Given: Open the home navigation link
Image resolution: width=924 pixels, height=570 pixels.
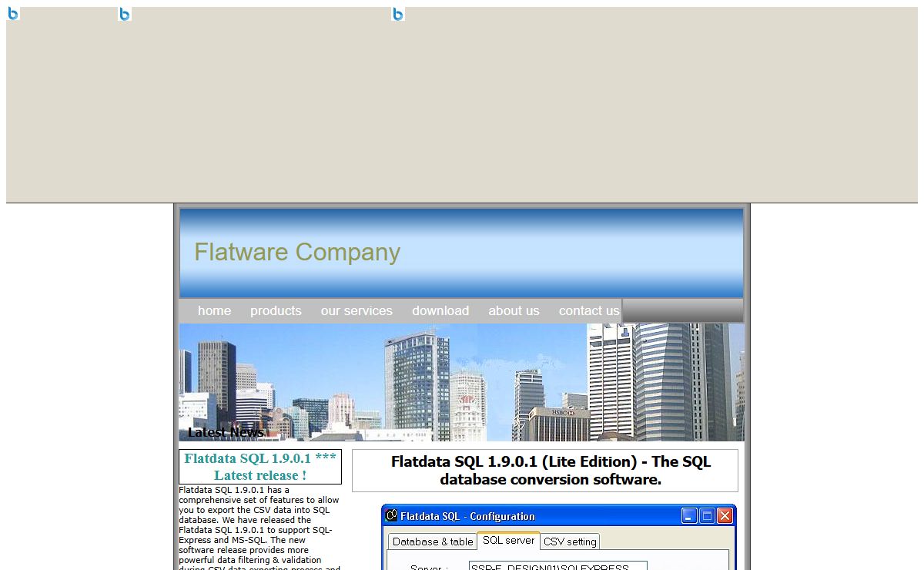Looking at the screenshot, I should point(214,310).
